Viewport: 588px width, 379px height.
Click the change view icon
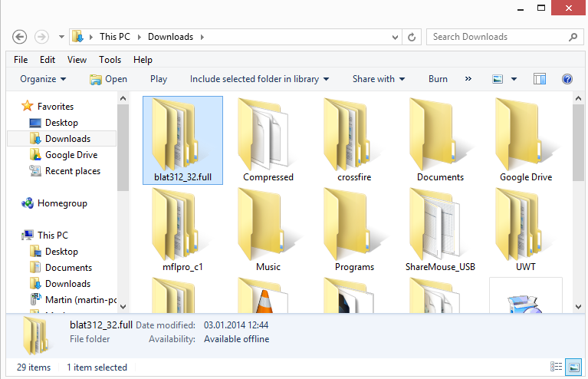tap(498, 79)
